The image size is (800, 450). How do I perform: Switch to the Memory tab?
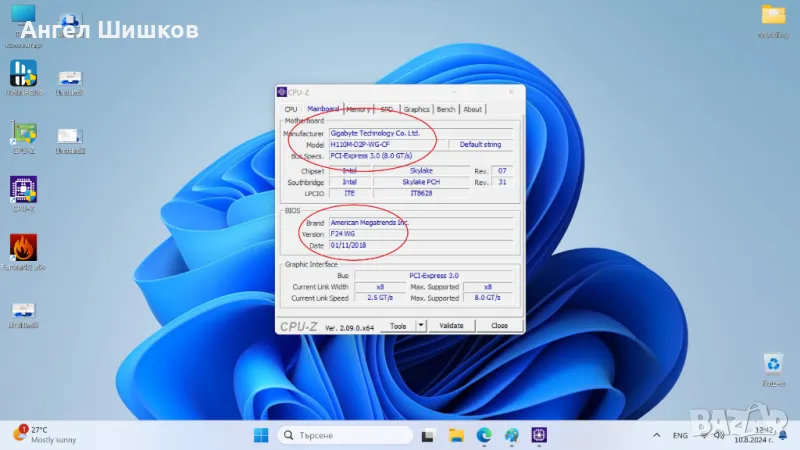click(358, 109)
